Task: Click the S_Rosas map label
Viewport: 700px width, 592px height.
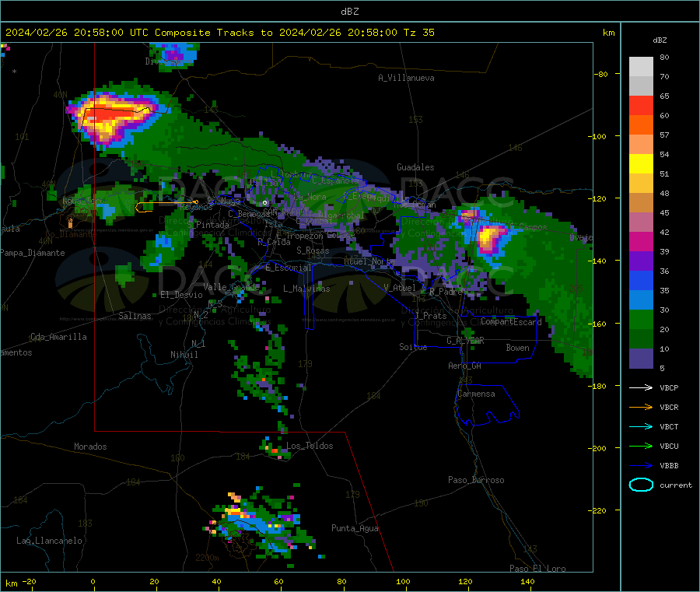Action: [313, 251]
